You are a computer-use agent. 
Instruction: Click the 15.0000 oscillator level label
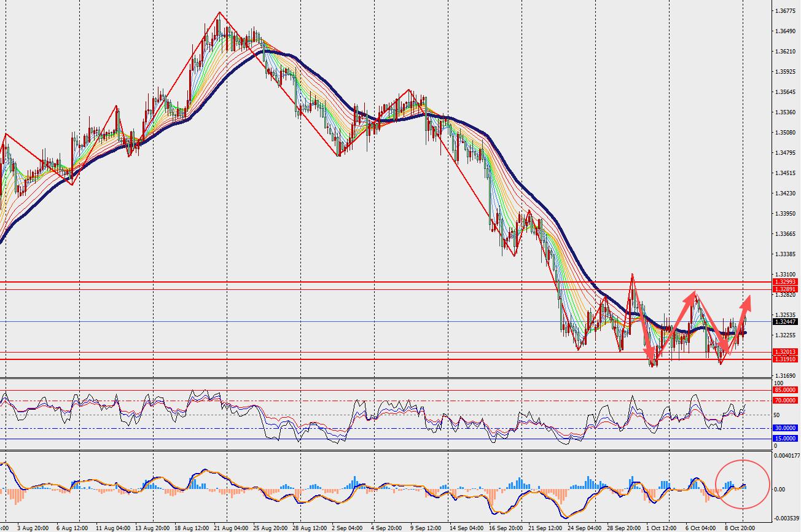785,439
